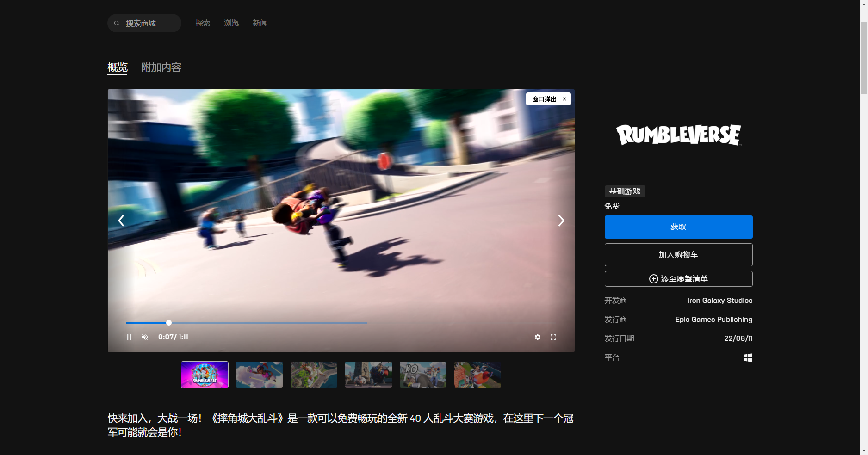Select the second media thumbnail
The image size is (868, 455).
[x=259, y=375]
